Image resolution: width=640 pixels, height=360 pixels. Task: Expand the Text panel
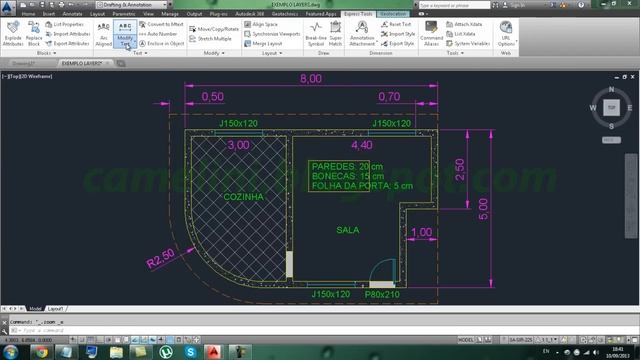140,53
